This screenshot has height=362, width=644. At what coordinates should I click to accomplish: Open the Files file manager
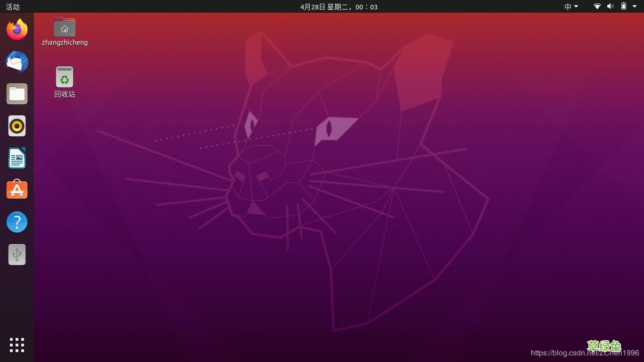[x=17, y=94]
